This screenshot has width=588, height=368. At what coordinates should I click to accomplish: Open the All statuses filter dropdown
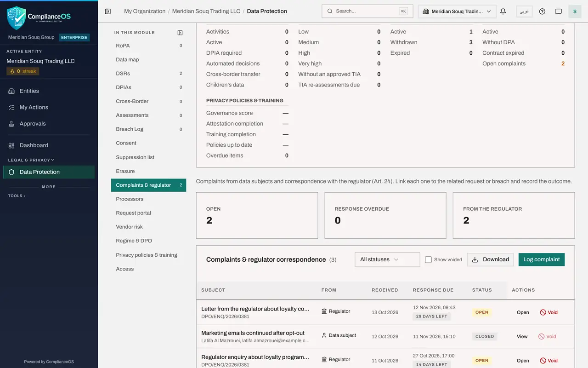point(387,259)
